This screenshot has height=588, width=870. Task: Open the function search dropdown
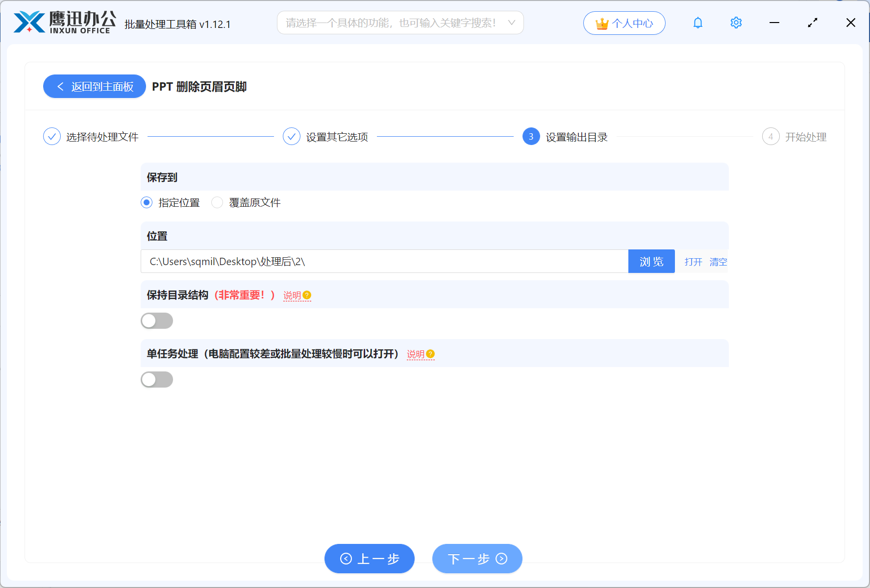point(511,22)
